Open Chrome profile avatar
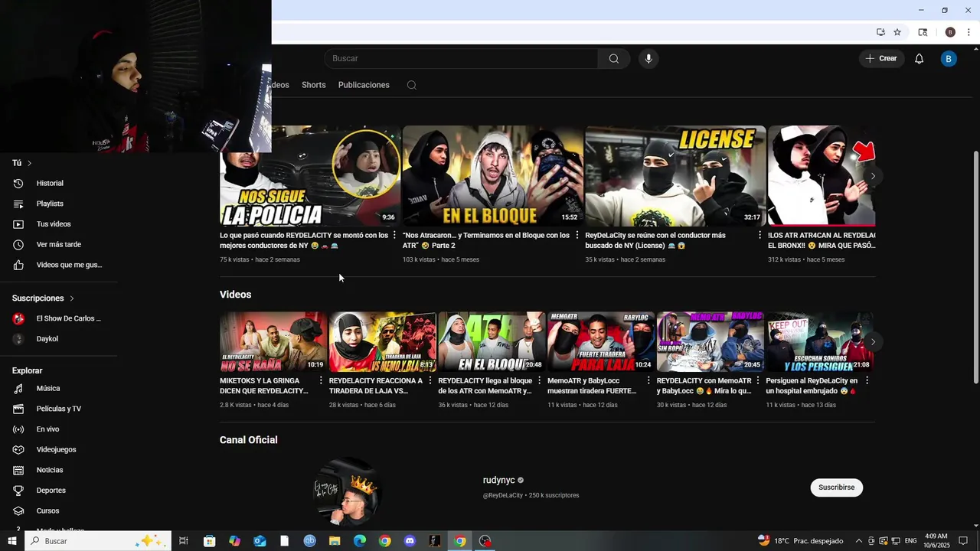The image size is (980, 551). 950,32
